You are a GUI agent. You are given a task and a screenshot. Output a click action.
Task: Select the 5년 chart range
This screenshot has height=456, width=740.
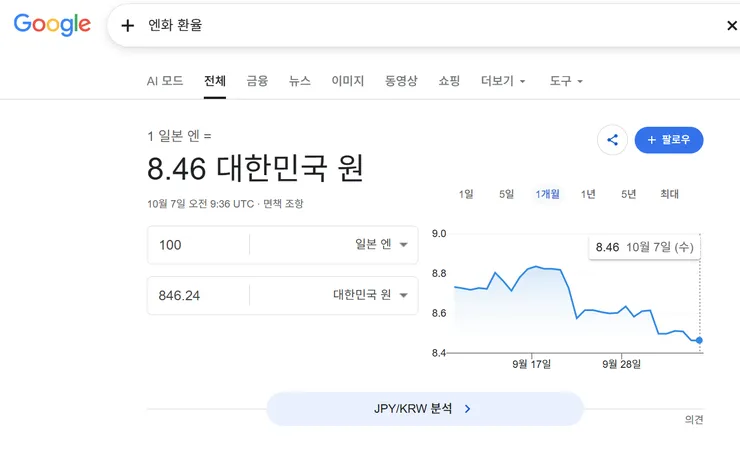pyautogui.click(x=629, y=194)
